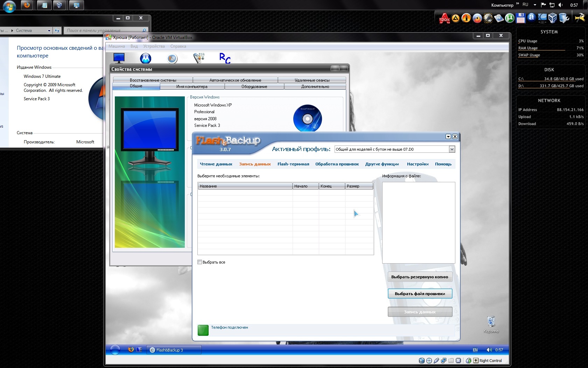Open the 'Чтение данных' tab

pos(216,164)
